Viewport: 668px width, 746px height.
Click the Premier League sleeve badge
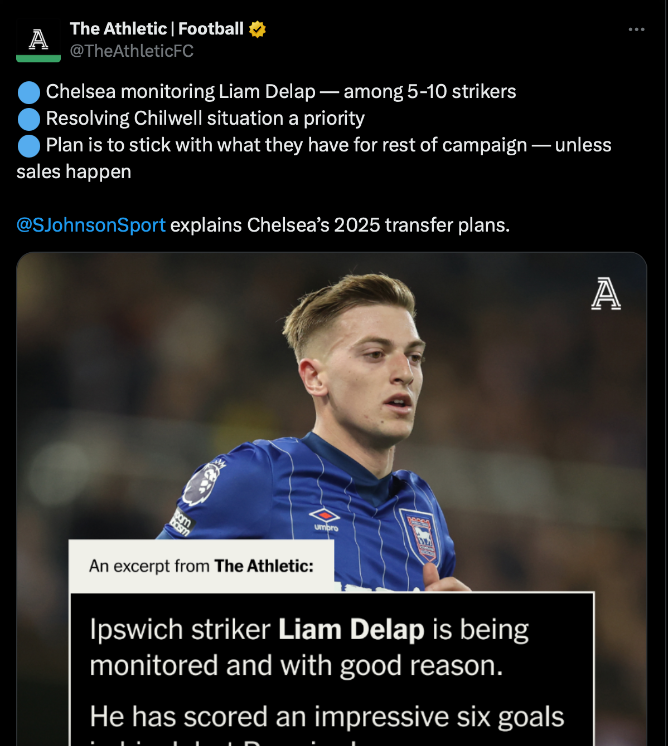coord(201,485)
